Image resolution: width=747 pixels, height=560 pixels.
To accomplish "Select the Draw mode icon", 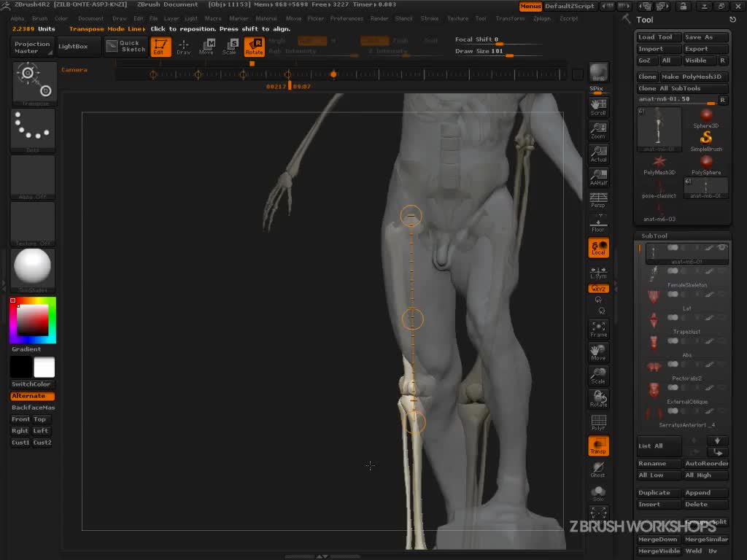I will click(x=183, y=47).
